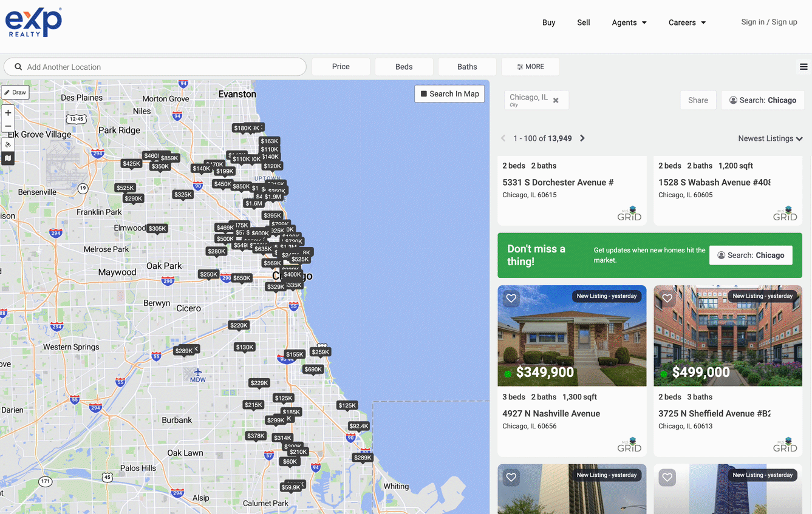Screen dimensions: 812x514
Task: Click the $650K map price marker
Action: (242, 278)
